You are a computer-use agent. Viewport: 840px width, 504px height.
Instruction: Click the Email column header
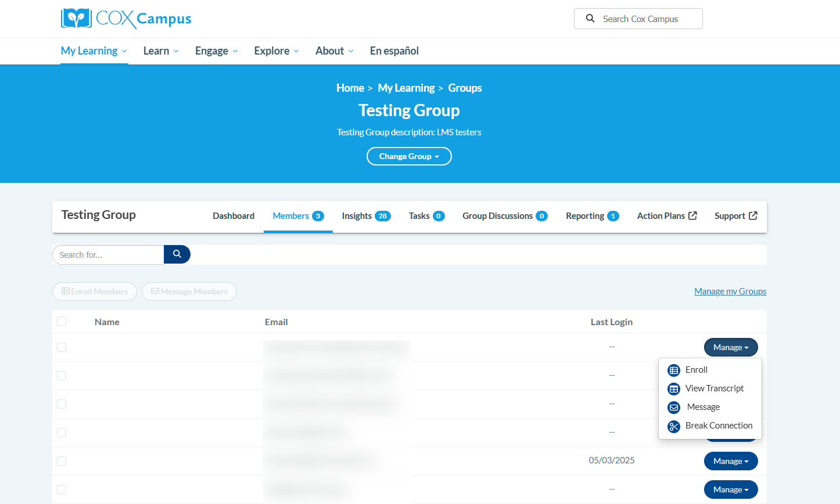tap(277, 322)
